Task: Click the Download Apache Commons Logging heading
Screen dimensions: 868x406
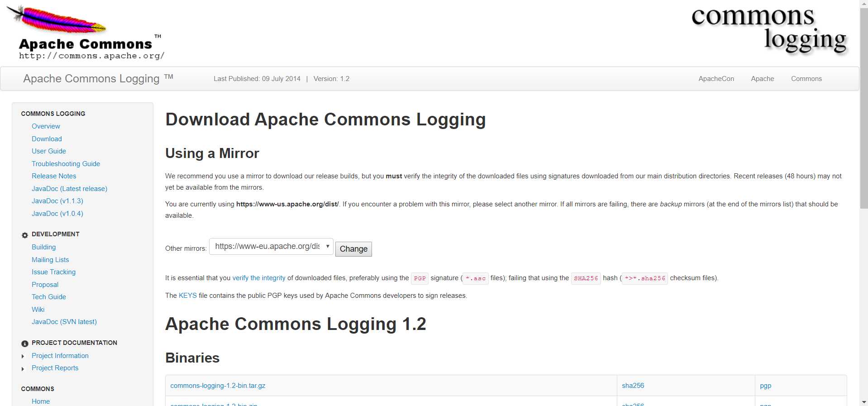Action: click(x=325, y=119)
